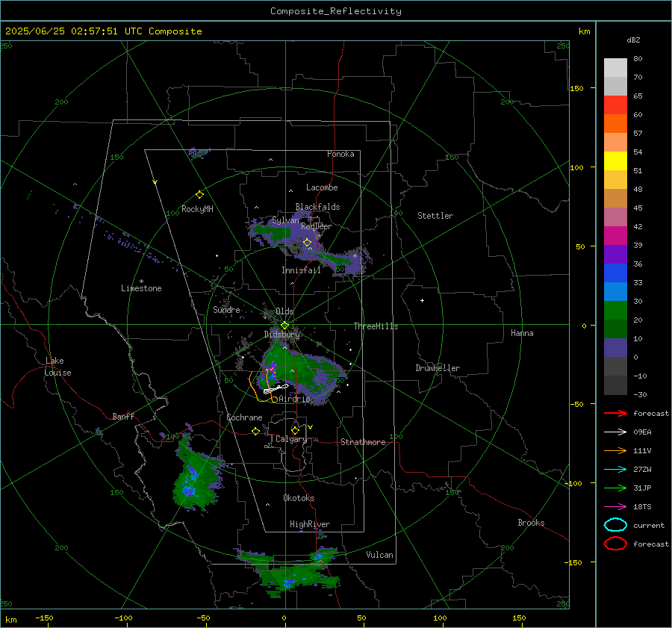The width and height of the screenshot is (672, 628).
Task: Click the red forecast ellipse legend icon
Action: (x=615, y=544)
